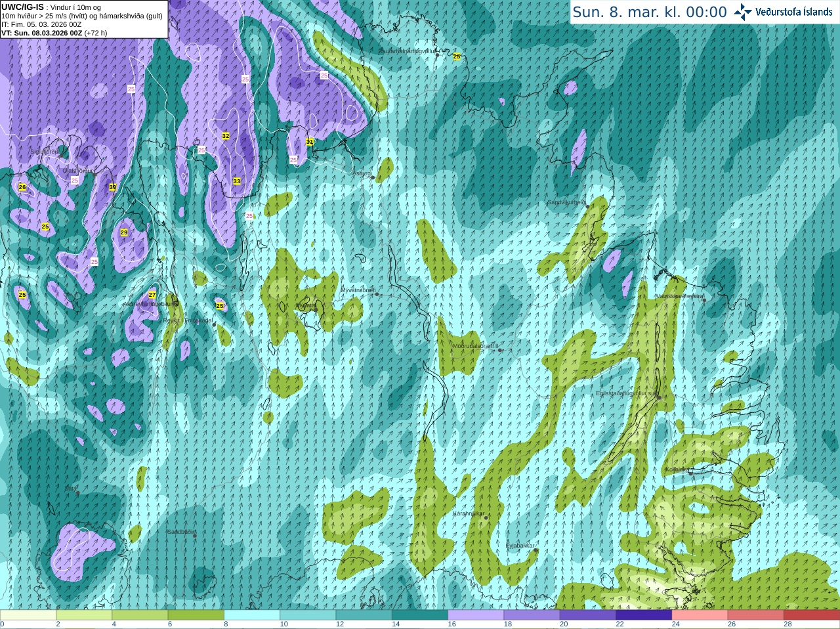
Task: Select the yellow 25 marker beside Raufarhafnarflugvöllur
Action: click(x=457, y=56)
